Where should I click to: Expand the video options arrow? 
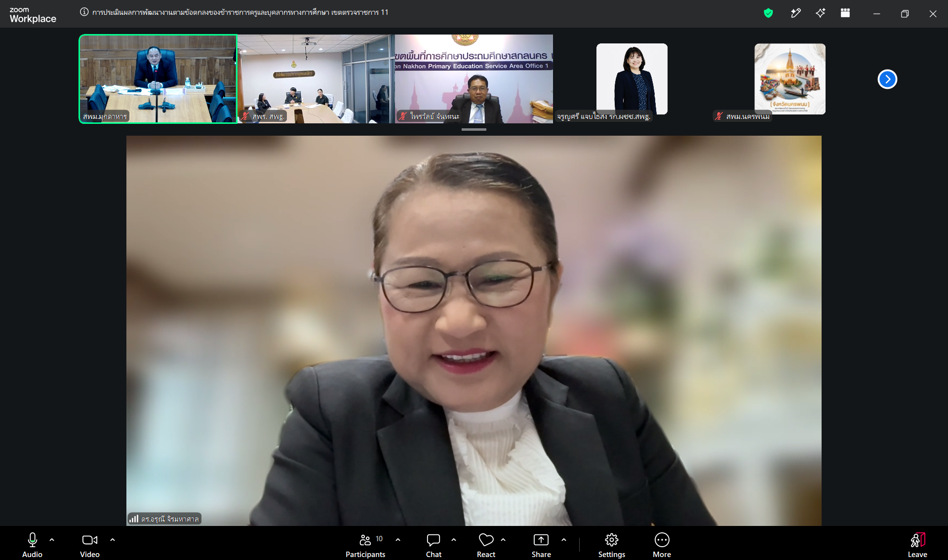pos(113,540)
